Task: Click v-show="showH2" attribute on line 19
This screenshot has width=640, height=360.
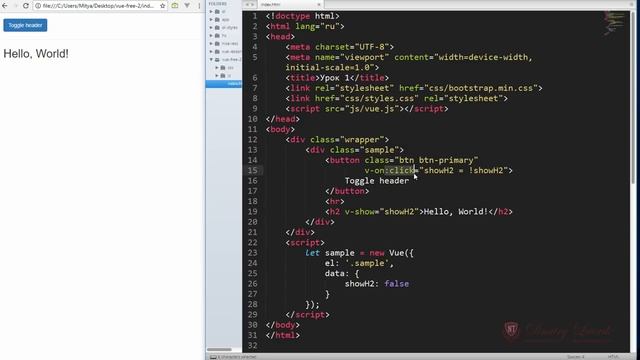Action: [382, 211]
